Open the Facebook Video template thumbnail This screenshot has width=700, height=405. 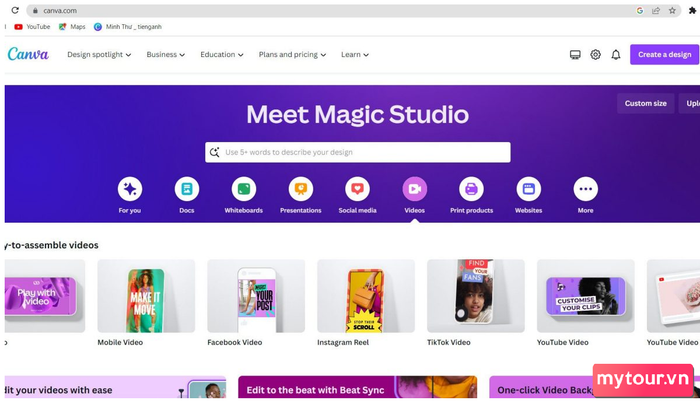256,296
